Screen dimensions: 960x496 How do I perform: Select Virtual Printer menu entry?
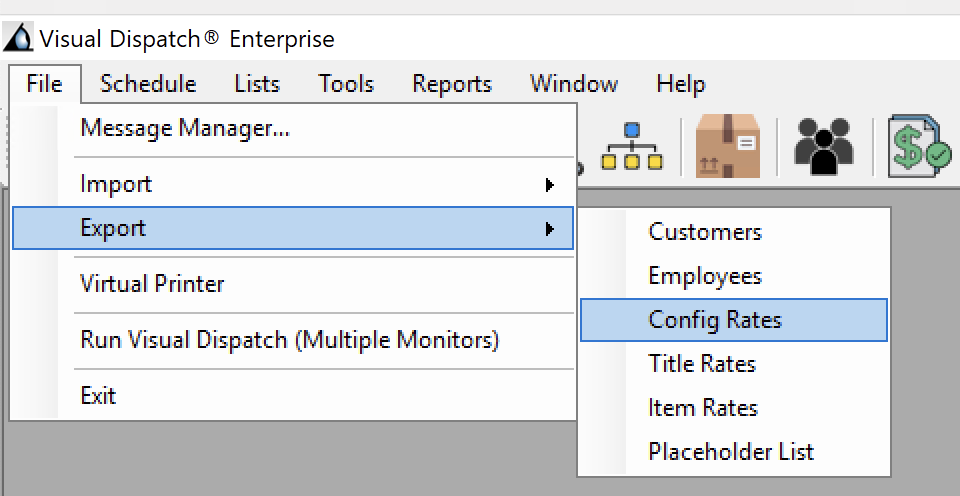293,284
